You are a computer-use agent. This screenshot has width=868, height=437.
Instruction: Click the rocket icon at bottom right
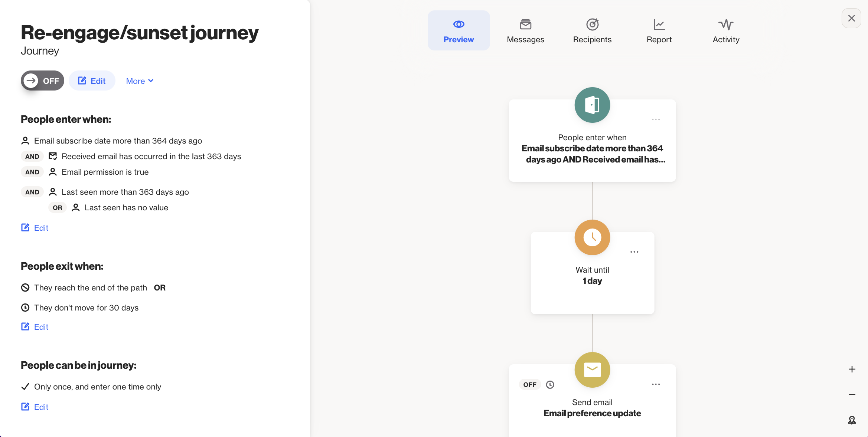click(852, 420)
